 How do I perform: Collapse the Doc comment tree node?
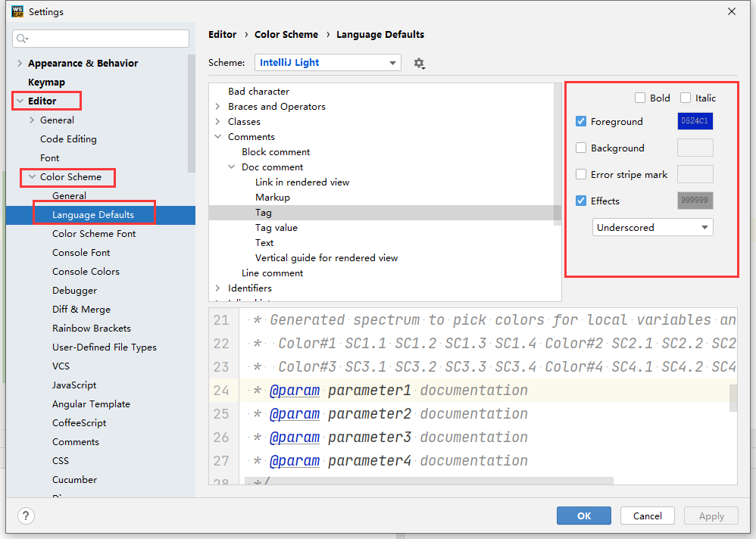point(231,167)
